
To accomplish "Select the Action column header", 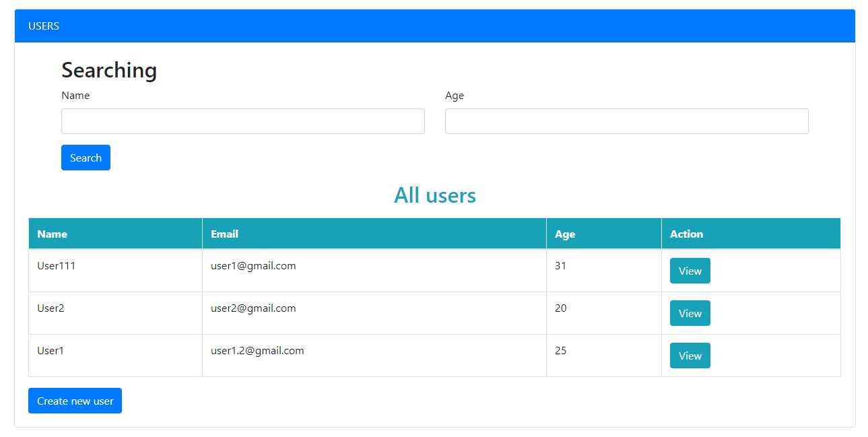I will tap(686, 234).
